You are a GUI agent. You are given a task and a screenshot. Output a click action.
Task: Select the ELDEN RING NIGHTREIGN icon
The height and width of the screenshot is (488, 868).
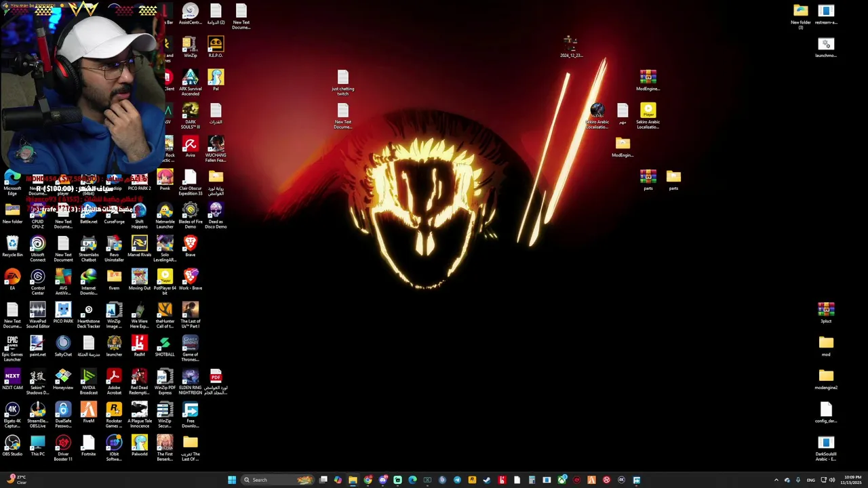190,382
